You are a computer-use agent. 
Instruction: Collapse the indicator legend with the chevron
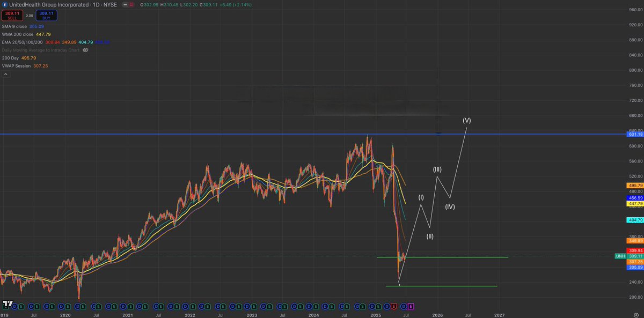(5, 75)
